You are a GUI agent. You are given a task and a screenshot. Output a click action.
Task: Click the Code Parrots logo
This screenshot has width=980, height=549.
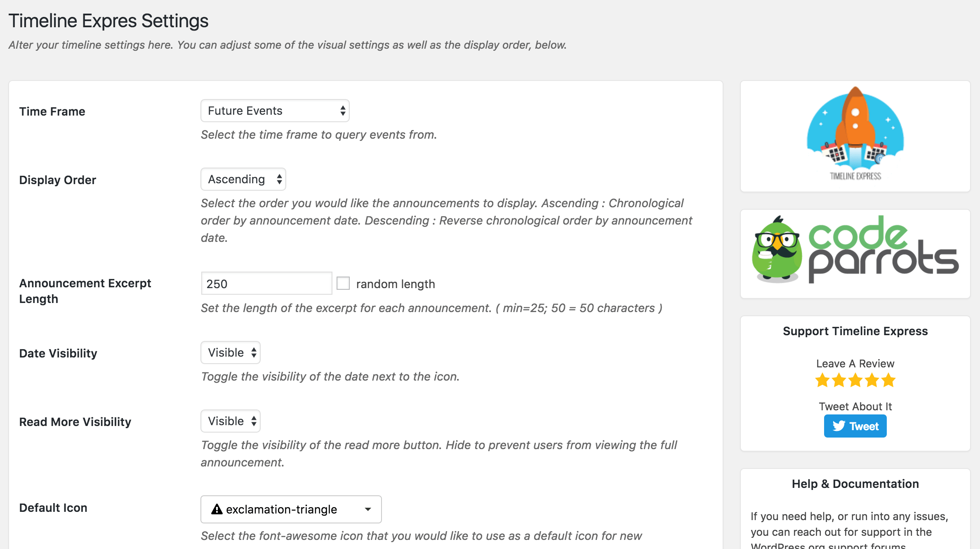click(x=883, y=251)
